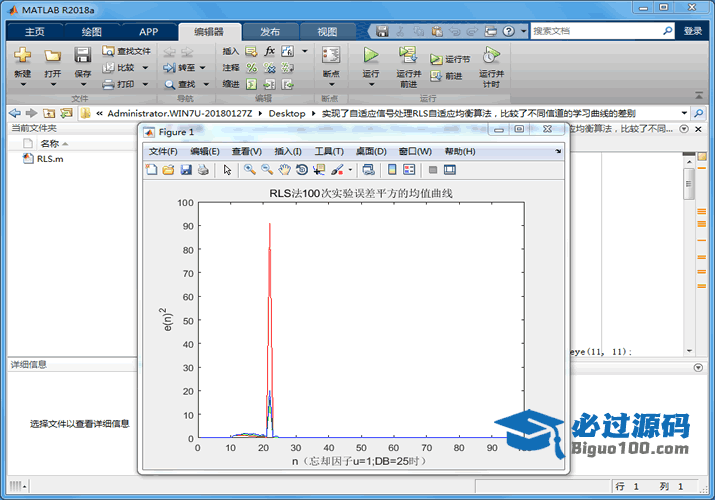Click the print figure icon in the Figure 1 toolbar
This screenshot has width=715, height=500.
tap(203, 170)
